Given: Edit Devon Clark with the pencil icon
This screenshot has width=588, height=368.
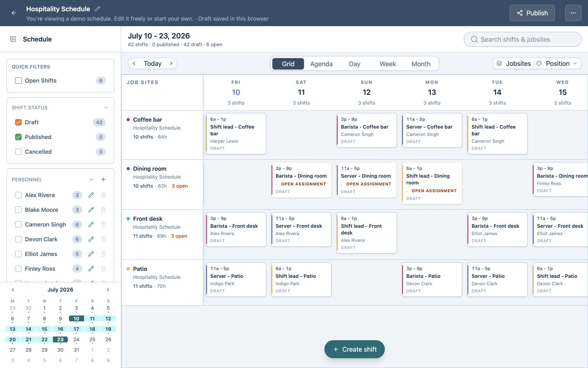Looking at the screenshot, I should point(91,239).
